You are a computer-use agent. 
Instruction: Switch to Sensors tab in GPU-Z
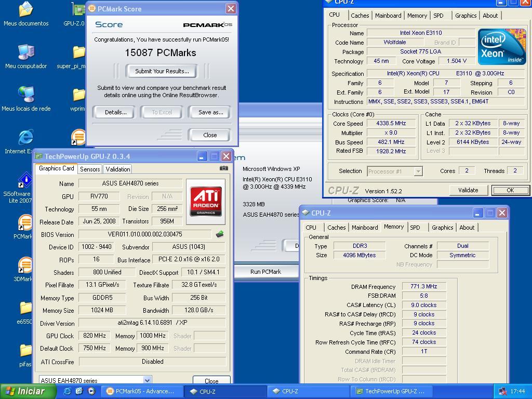pos(90,169)
